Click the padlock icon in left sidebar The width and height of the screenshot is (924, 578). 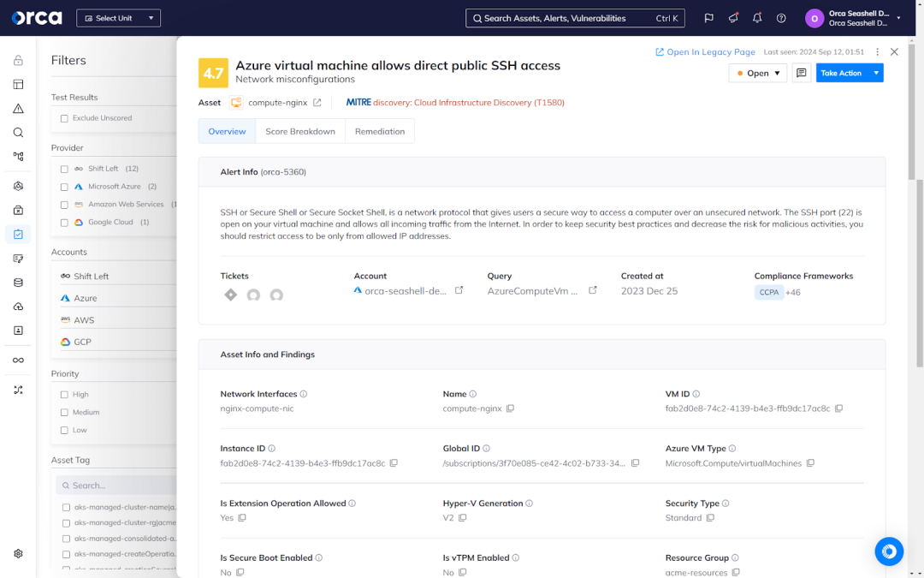coord(18,60)
